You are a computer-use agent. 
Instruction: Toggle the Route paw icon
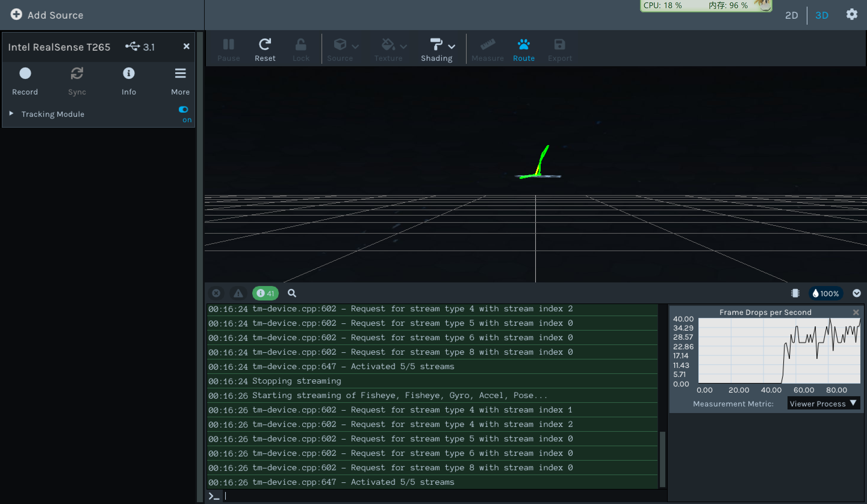[x=523, y=45]
